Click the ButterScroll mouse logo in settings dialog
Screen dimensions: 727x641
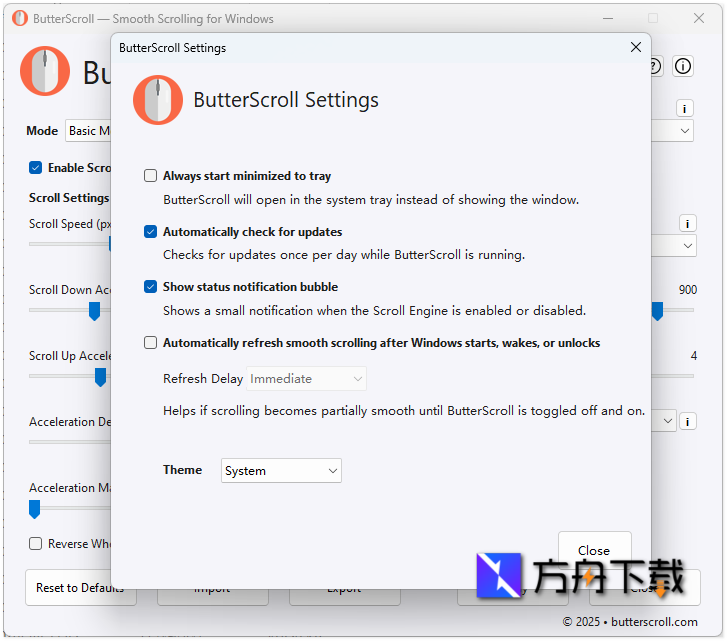tap(158, 100)
